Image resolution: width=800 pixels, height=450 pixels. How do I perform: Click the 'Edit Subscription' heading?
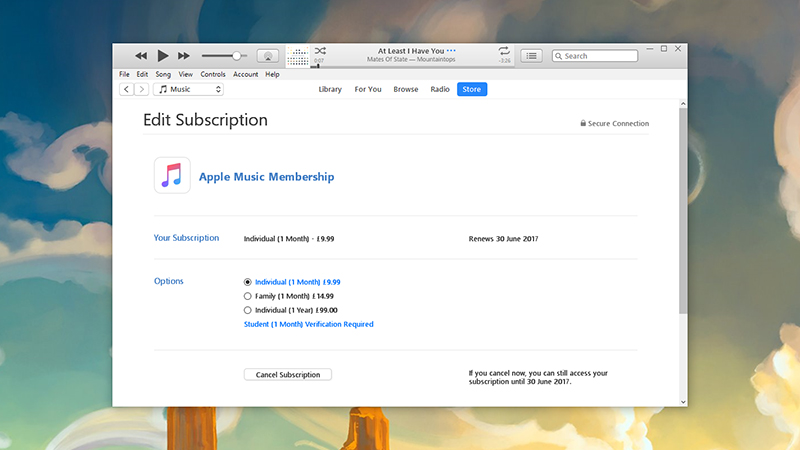(205, 120)
